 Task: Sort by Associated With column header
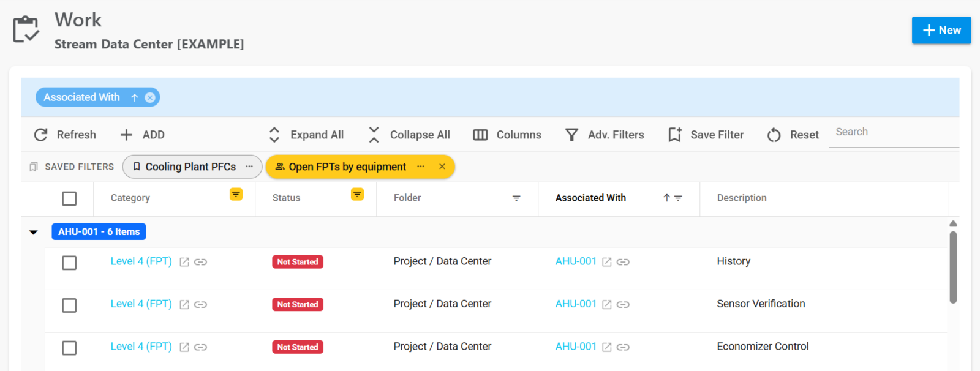click(x=590, y=198)
